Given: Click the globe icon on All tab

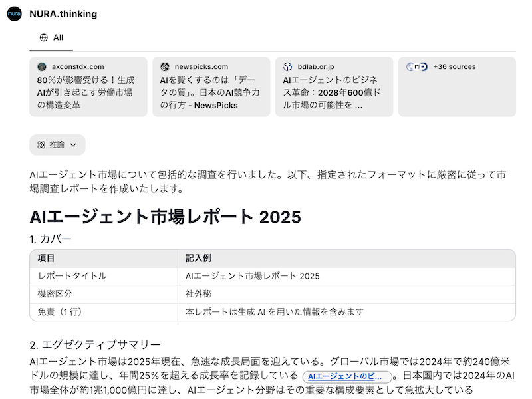Looking at the screenshot, I should [44, 38].
